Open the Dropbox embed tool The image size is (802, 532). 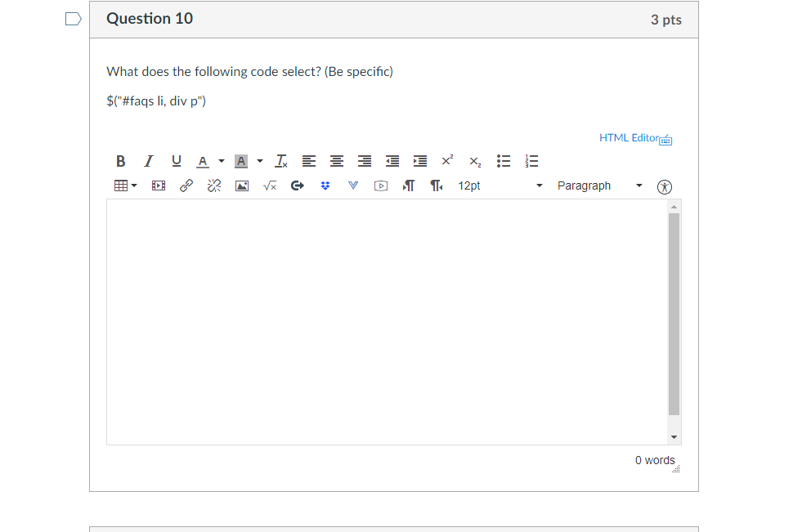click(x=325, y=186)
